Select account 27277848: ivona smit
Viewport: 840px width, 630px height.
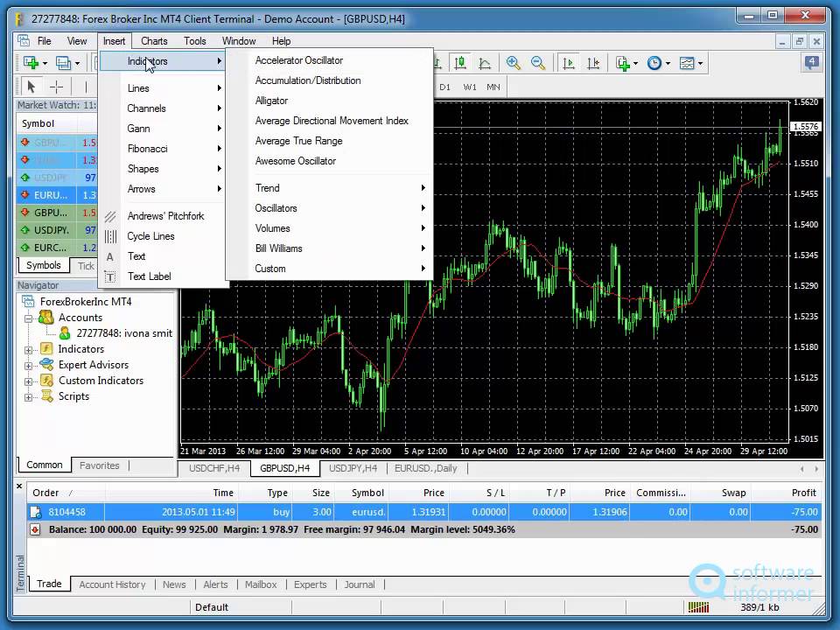[123, 333]
